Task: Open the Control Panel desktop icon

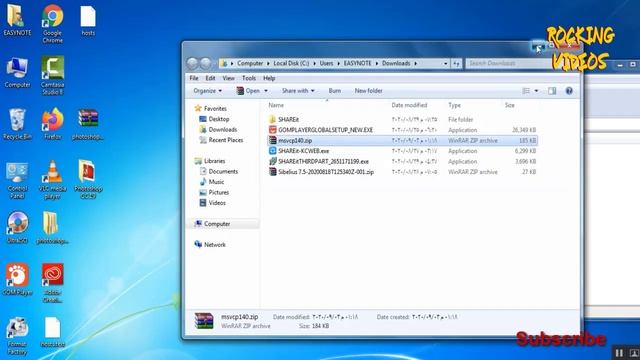Action: (x=17, y=180)
